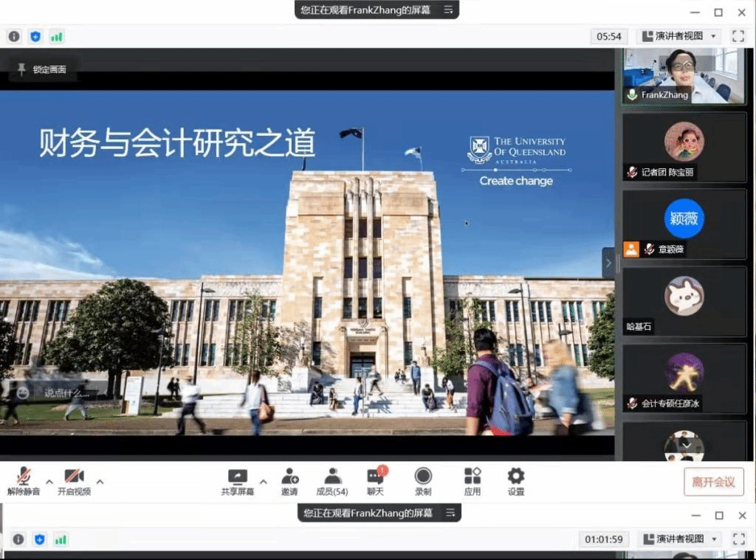
Task: Open video options arrow next to 开启视频
Action: [100, 482]
